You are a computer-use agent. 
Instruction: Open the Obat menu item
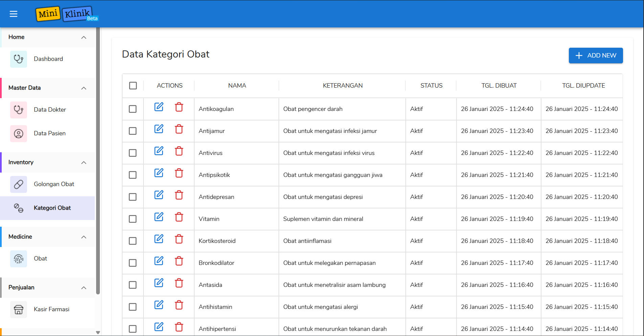[x=48, y=259]
